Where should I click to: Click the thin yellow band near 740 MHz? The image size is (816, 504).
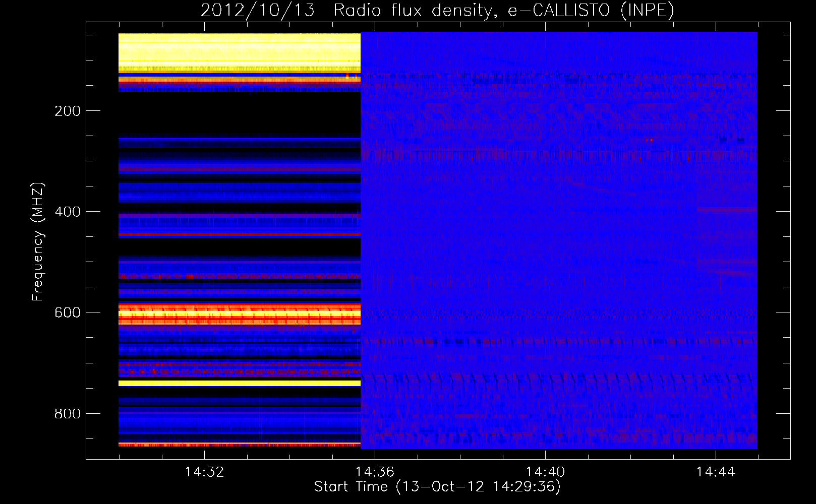pyautogui.click(x=240, y=384)
